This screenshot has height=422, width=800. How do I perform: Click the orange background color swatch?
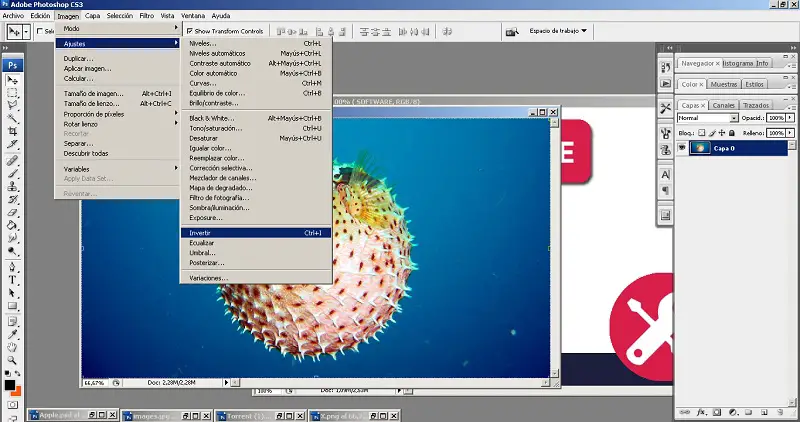(x=18, y=391)
